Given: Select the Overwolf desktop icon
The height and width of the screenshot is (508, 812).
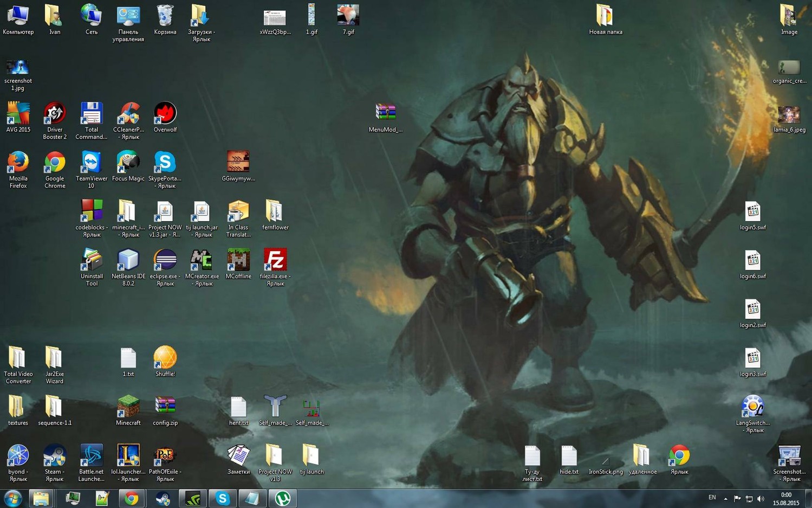Looking at the screenshot, I should (x=165, y=114).
